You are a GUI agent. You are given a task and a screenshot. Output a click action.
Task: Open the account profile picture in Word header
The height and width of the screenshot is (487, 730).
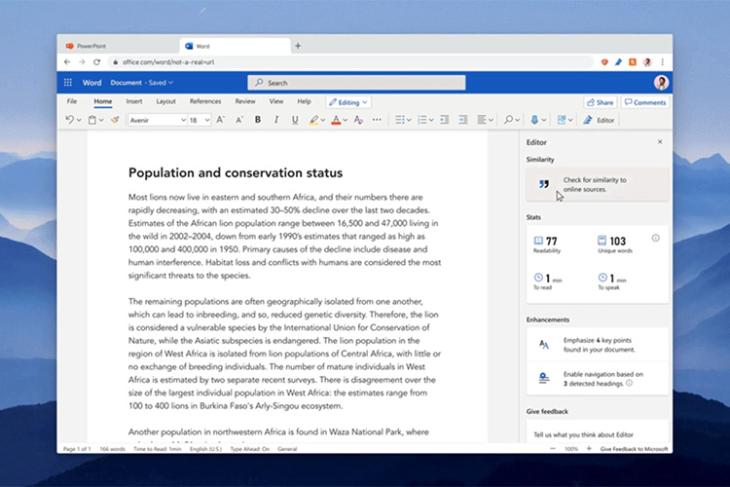[x=661, y=82]
